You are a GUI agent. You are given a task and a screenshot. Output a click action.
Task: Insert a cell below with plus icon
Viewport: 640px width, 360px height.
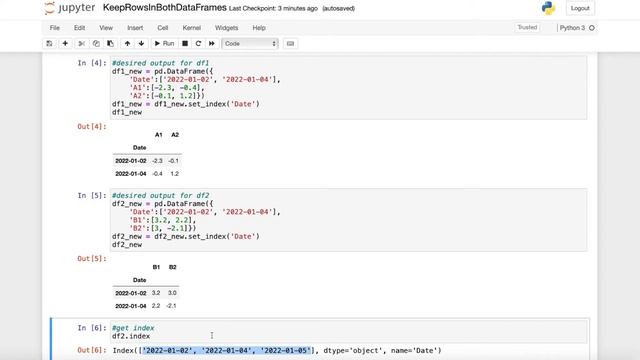(65, 43)
